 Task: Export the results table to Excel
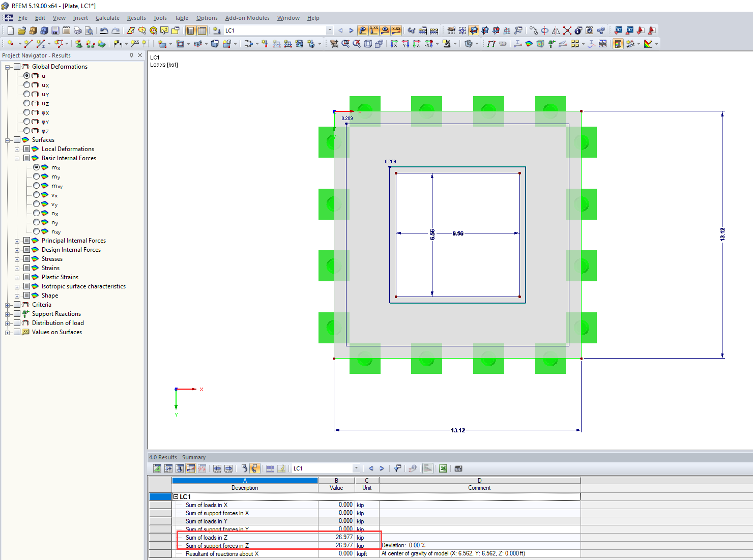(443, 468)
